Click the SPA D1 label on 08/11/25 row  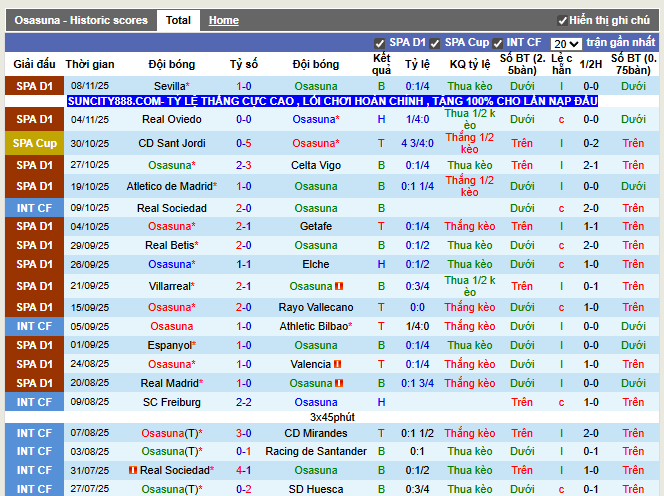[34, 86]
